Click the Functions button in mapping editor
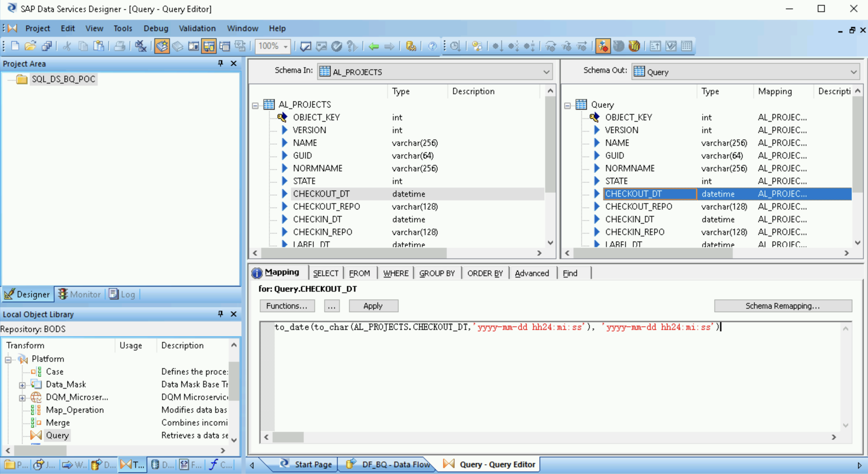Image resolution: width=868 pixels, height=474 pixels. coord(287,306)
